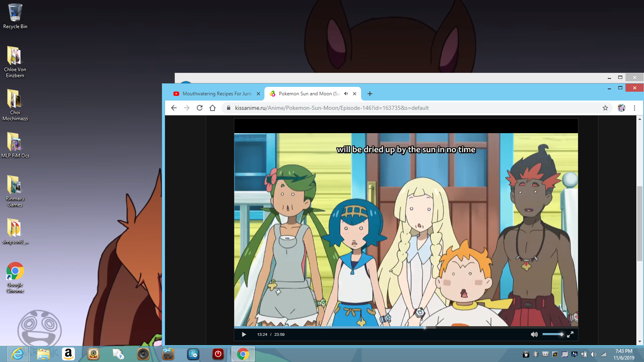
Task: Open Internet Explorer from taskbar
Action: tap(18, 354)
